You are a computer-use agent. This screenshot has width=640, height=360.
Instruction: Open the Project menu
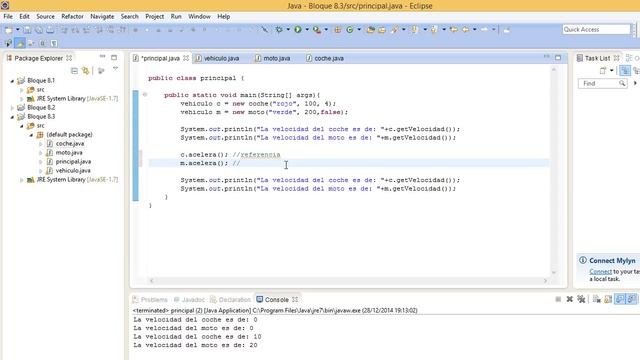point(155,16)
